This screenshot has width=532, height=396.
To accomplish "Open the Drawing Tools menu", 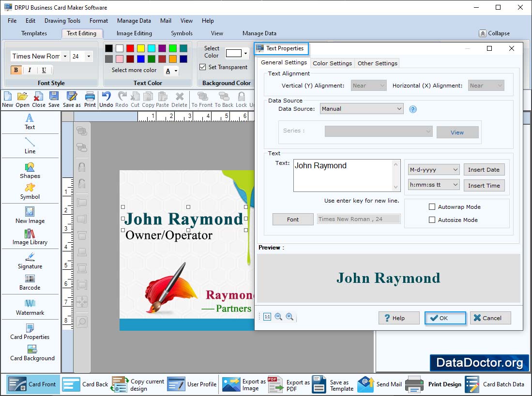I will tap(62, 21).
